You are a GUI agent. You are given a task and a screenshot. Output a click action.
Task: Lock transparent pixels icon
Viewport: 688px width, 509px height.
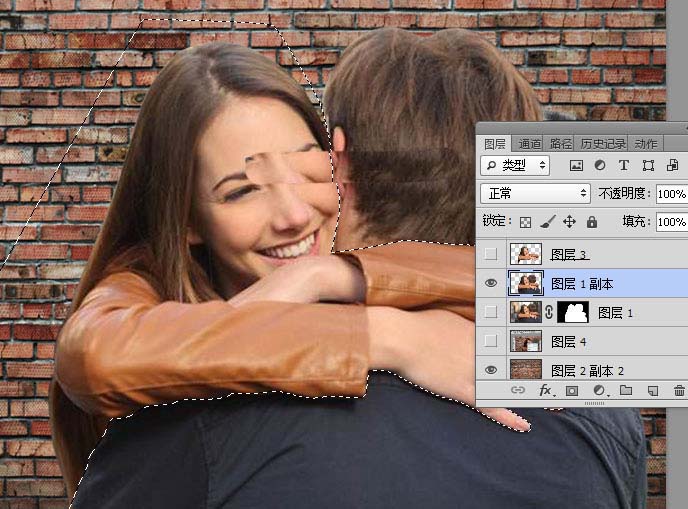525,222
